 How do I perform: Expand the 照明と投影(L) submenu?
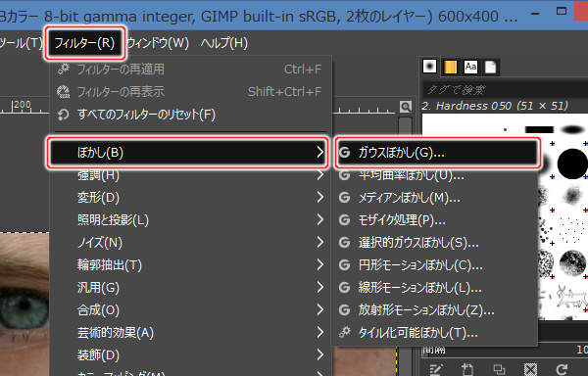pyautogui.click(x=191, y=220)
